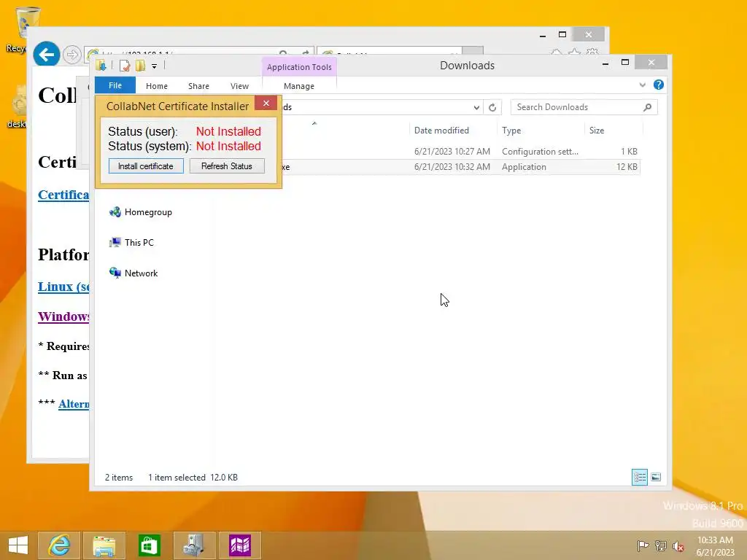The height and width of the screenshot is (560, 747).
Task: Open Internet Explorer from taskbar
Action: (x=59, y=545)
